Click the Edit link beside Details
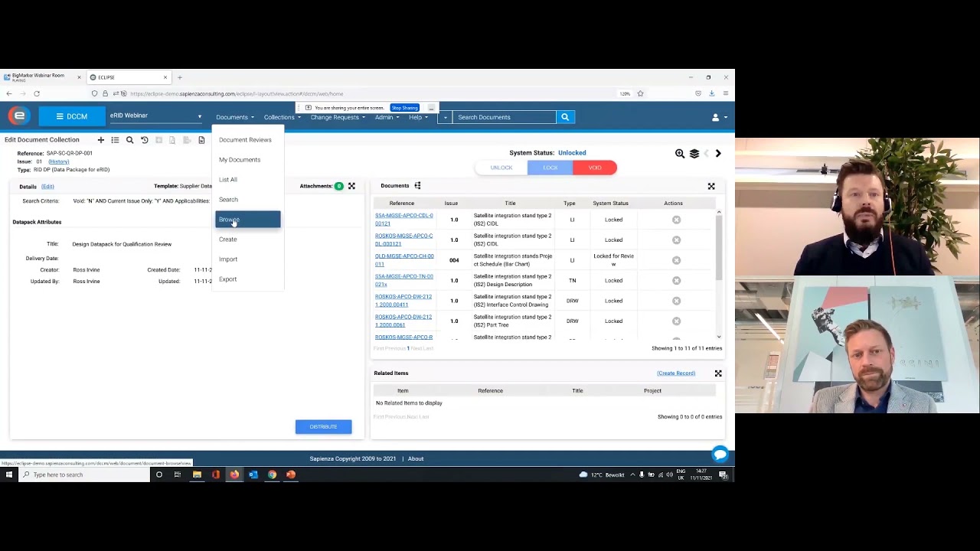Screen dimensions: 980x551 coord(47,187)
